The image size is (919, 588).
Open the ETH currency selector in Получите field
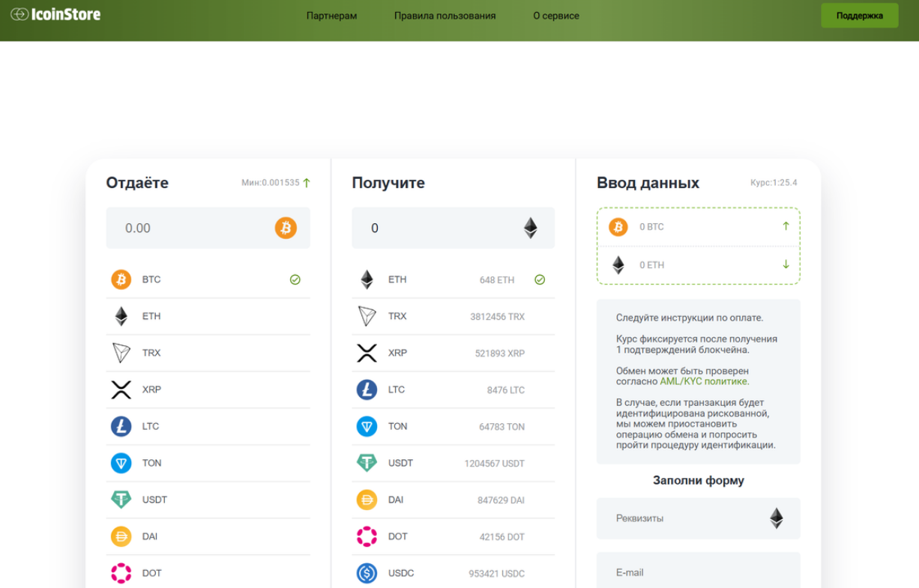pos(530,228)
